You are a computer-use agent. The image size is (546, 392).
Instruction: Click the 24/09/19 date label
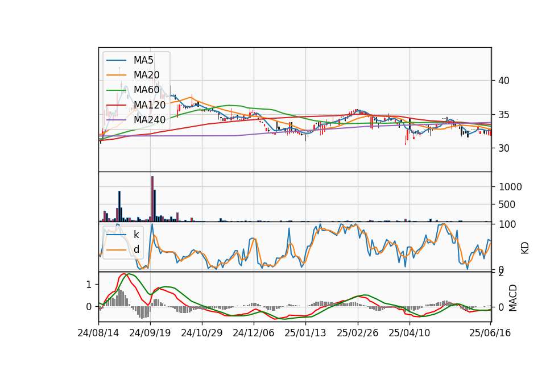pos(150,333)
